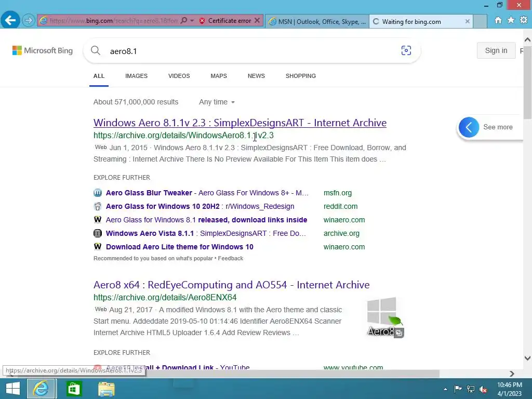The height and width of the screenshot is (399, 532).
Task: Open the Any time filter dropdown
Action: tap(217, 102)
